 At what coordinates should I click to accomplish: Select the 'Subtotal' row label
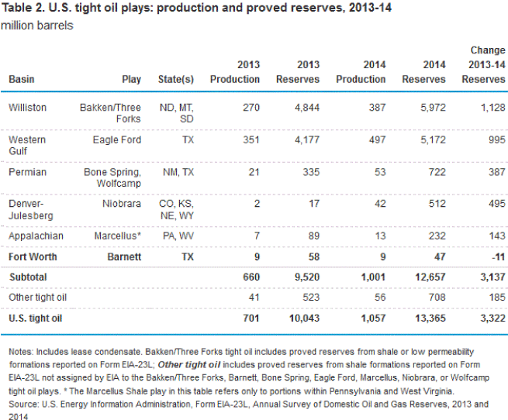tap(29, 277)
